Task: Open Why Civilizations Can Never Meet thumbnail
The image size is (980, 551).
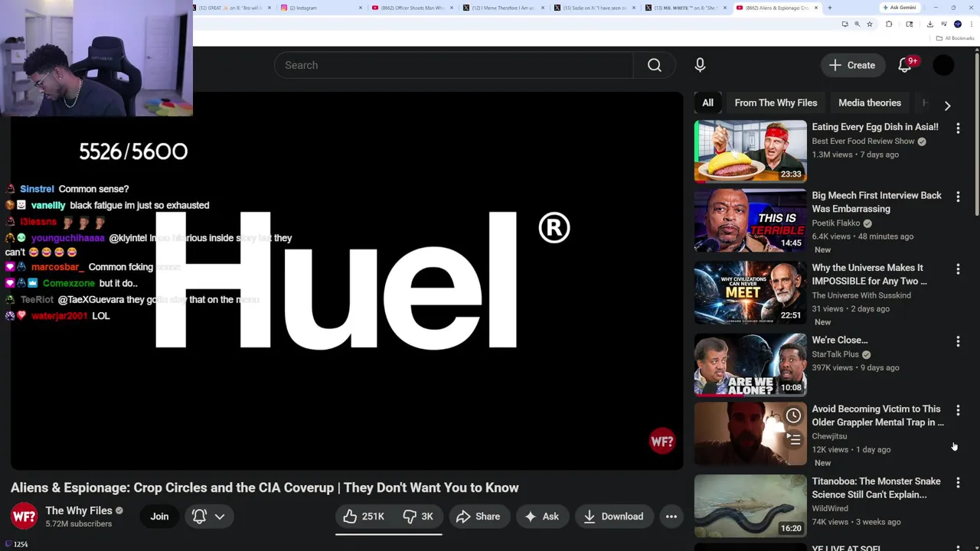Action: 750,292
